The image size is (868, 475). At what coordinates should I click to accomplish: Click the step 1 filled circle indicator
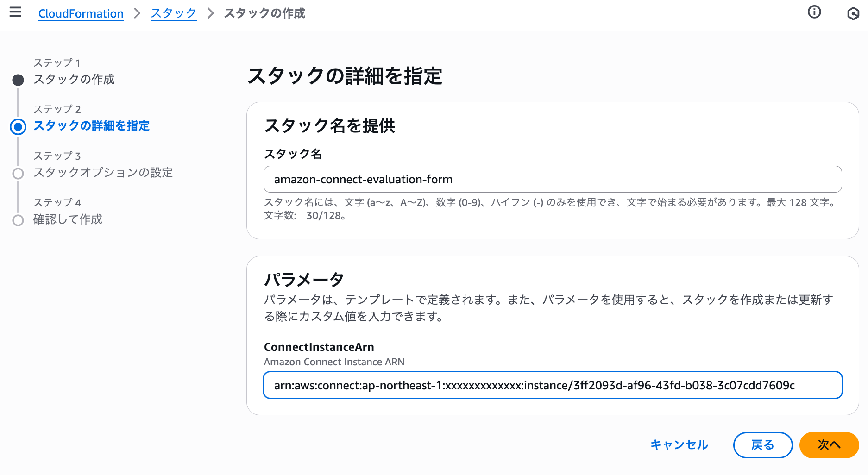(x=18, y=80)
